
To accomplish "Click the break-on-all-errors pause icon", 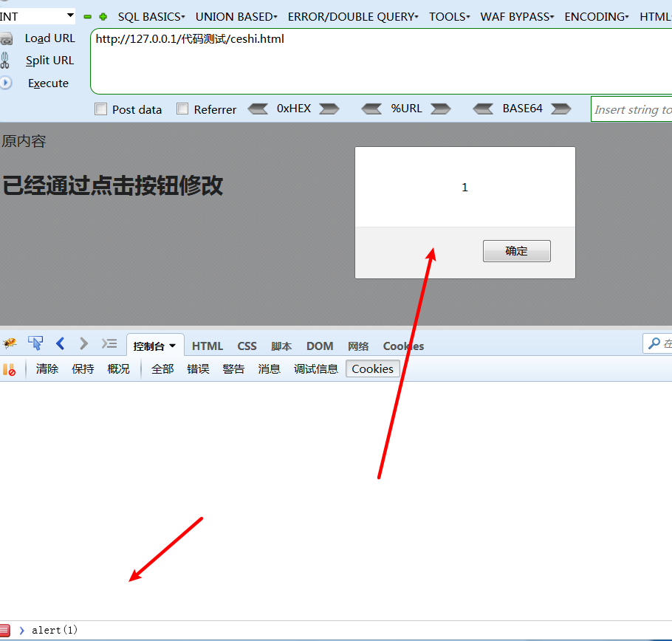I will coord(9,369).
